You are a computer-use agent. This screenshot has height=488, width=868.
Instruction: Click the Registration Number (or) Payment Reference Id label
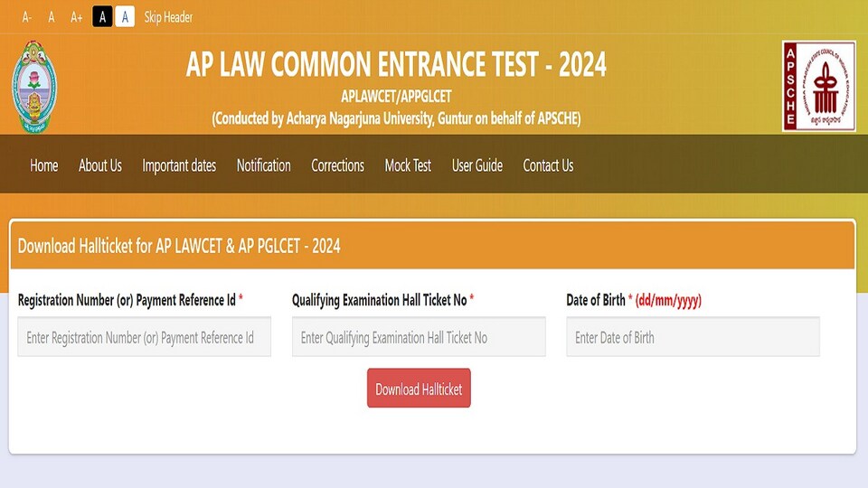[x=130, y=300]
